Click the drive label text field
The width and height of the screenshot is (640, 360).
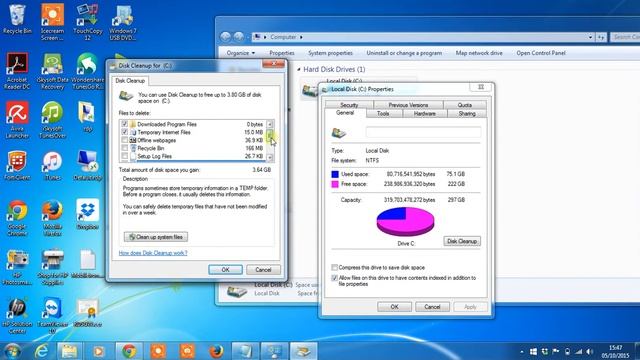423,132
